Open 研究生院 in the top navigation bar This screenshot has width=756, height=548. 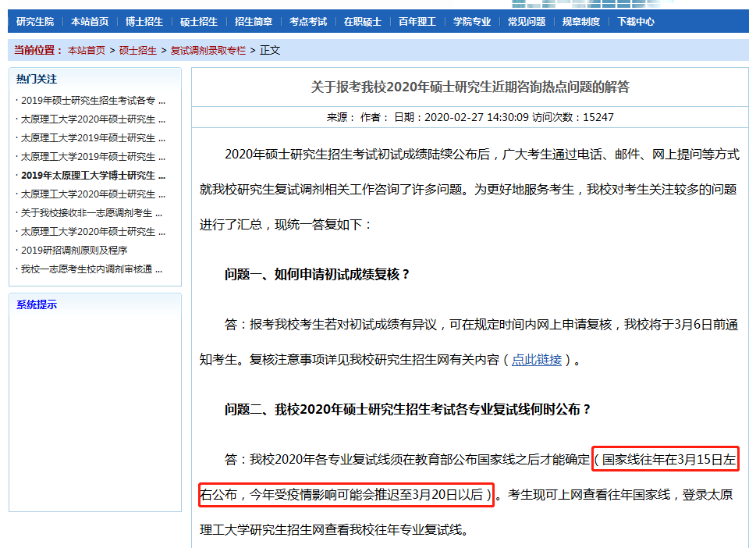point(35,22)
